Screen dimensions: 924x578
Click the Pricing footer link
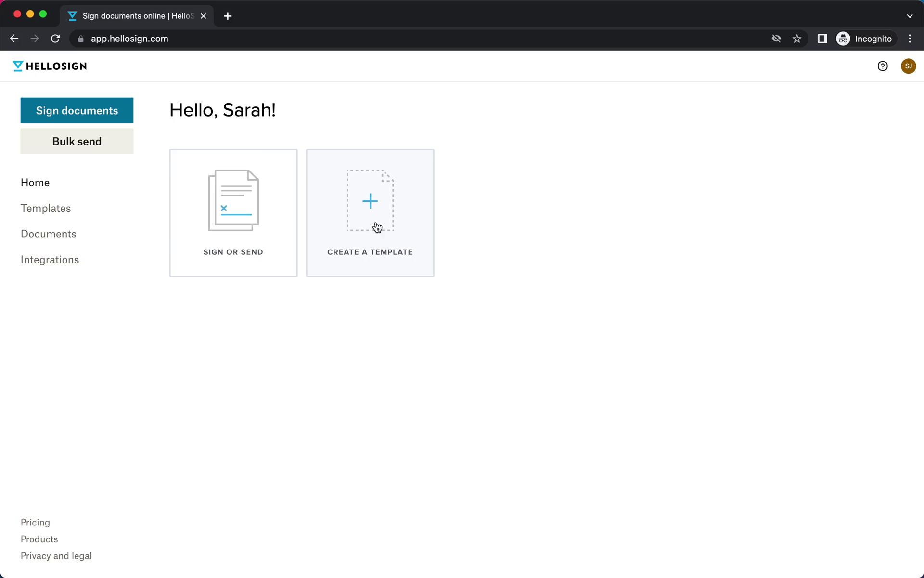(35, 522)
